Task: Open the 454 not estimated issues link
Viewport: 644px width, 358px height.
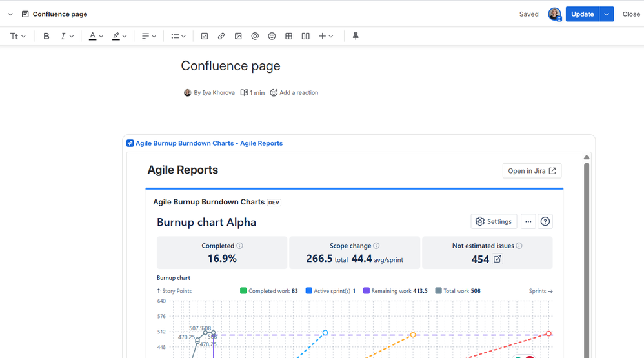Action: click(498, 259)
